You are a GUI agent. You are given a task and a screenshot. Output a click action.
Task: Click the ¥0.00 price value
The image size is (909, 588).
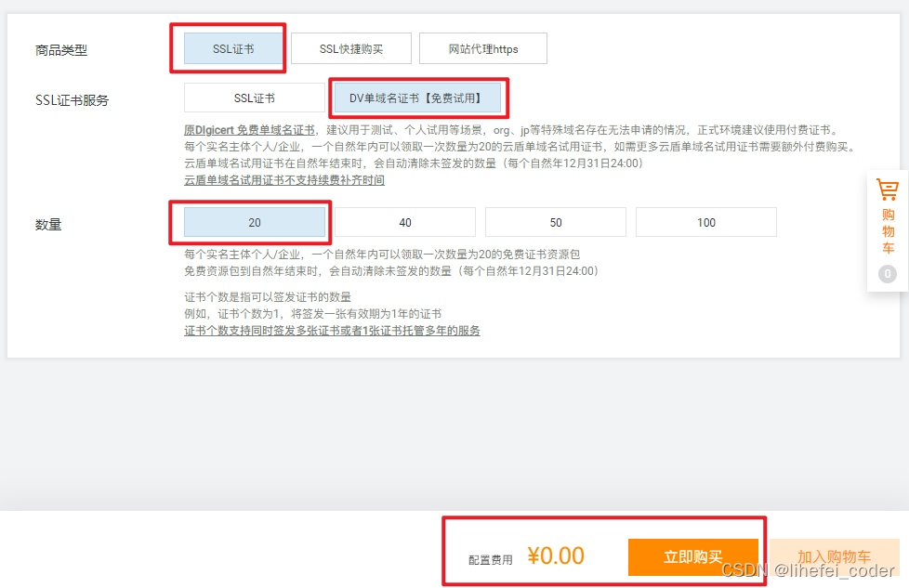click(556, 555)
